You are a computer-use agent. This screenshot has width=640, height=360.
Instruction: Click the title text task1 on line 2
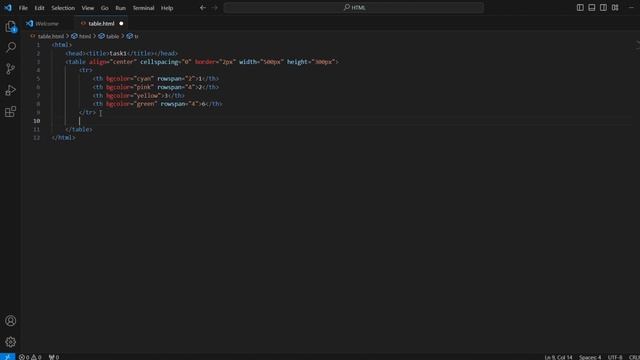coord(118,53)
